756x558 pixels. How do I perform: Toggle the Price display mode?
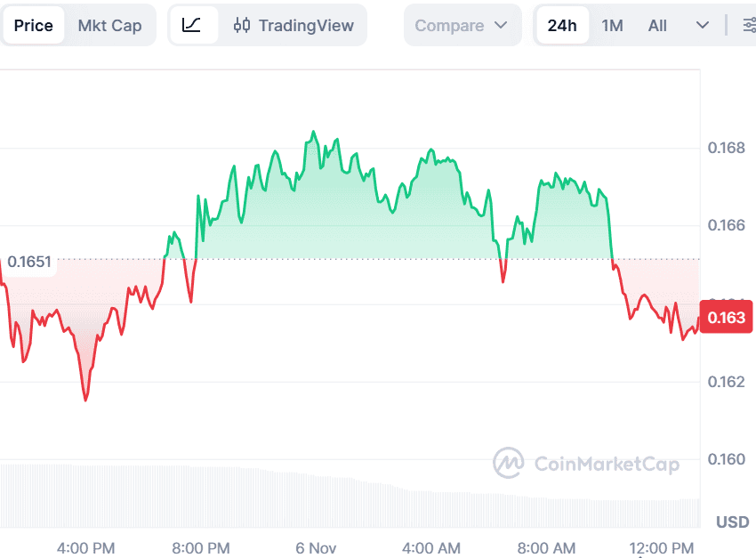click(34, 25)
